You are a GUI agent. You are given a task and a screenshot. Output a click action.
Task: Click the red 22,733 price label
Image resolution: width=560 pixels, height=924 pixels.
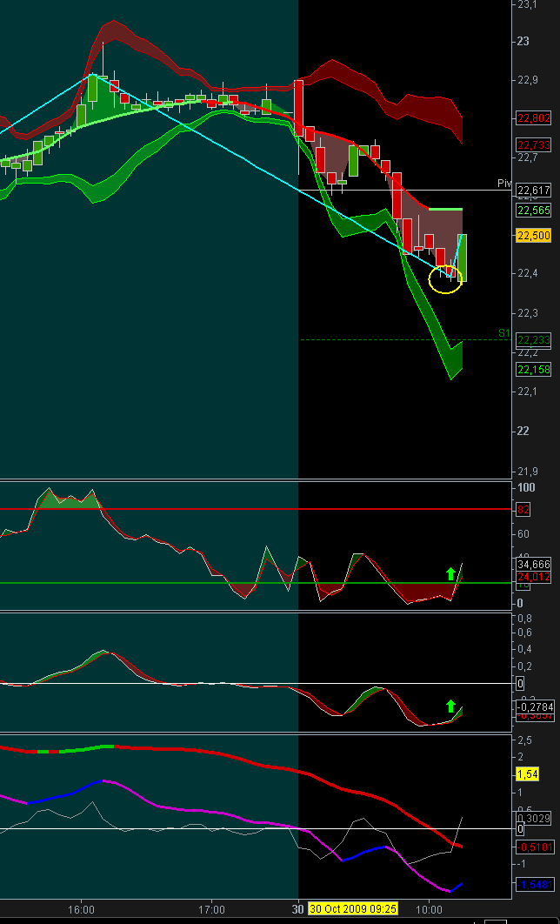point(534,144)
